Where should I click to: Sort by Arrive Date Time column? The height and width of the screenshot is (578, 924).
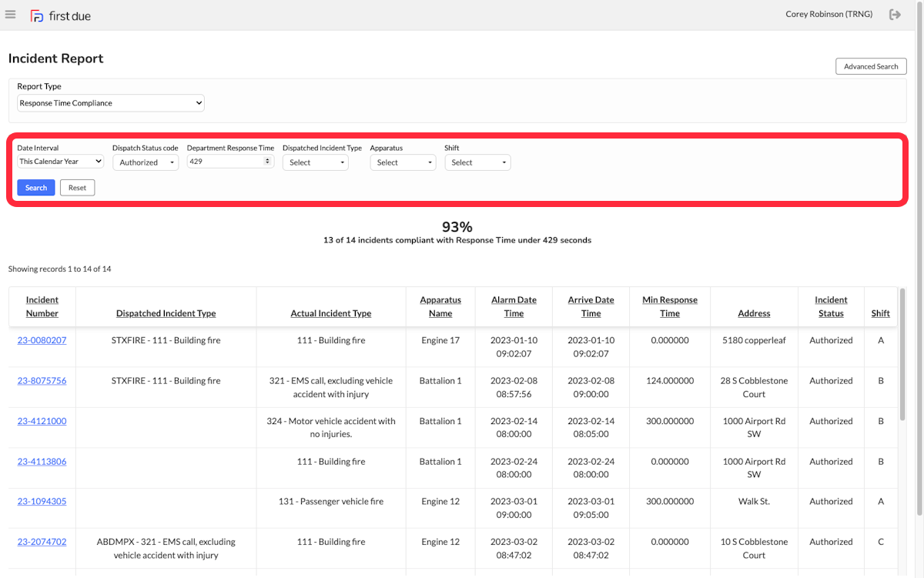(x=591, y=306)
